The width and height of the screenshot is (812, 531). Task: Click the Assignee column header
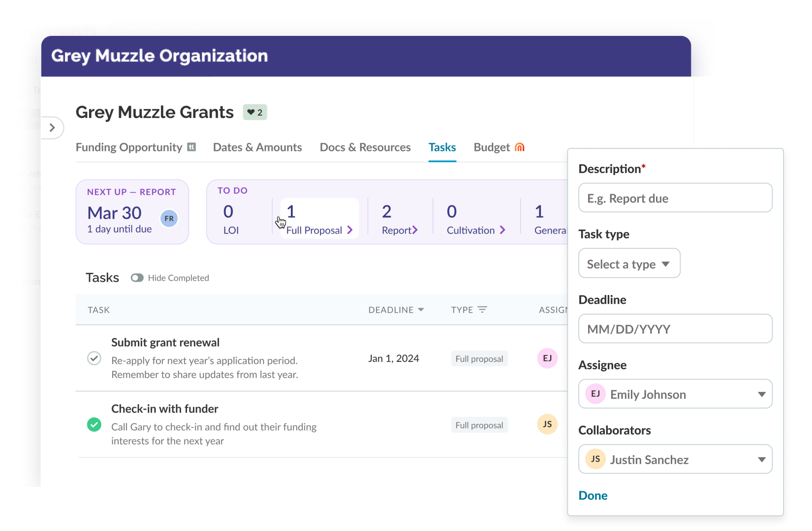coord(553,310)
